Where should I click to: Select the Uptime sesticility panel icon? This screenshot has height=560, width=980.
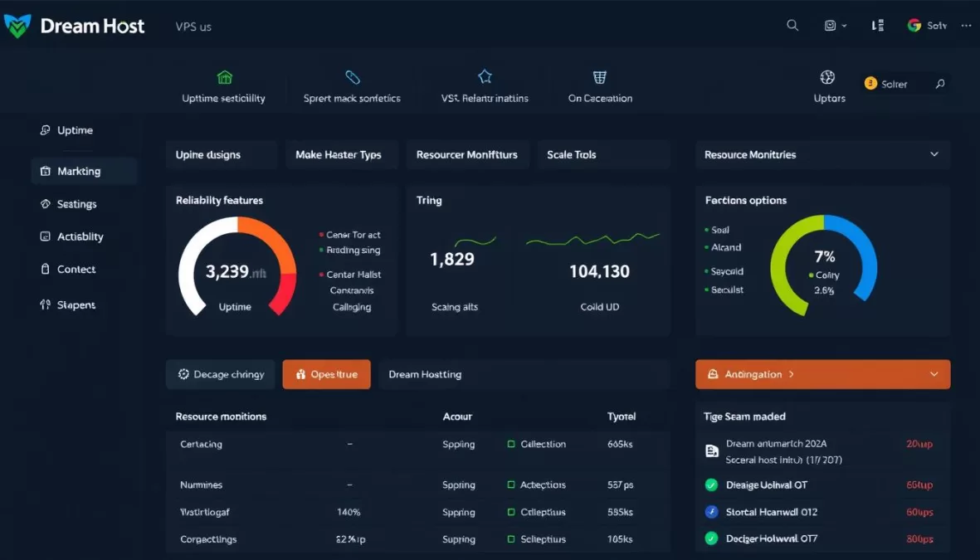224,75
